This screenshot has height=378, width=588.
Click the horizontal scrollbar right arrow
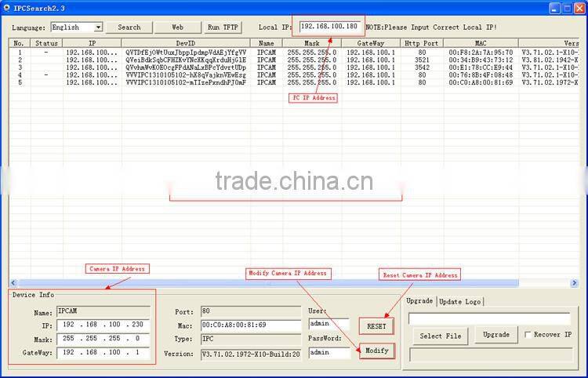(x=574, y=282)
